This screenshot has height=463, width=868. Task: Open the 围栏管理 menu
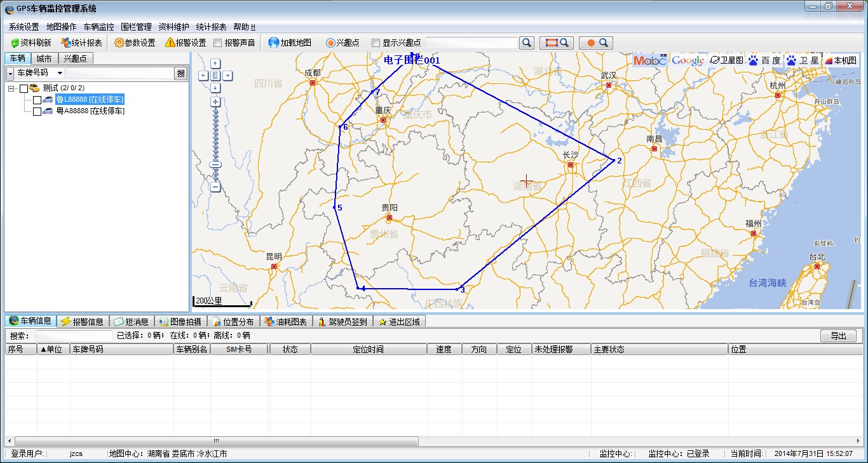136,27
